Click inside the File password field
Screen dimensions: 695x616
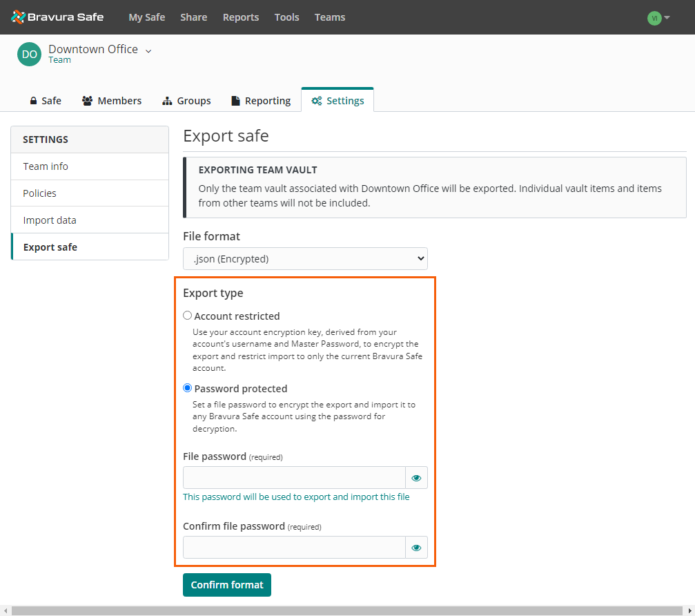click(293, 477)
